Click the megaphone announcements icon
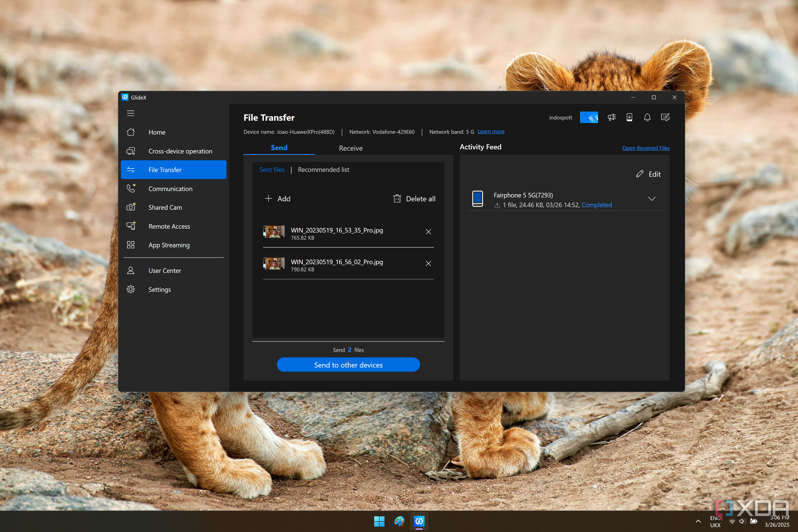Screen dimensions: 798x532 click(612, 117)
